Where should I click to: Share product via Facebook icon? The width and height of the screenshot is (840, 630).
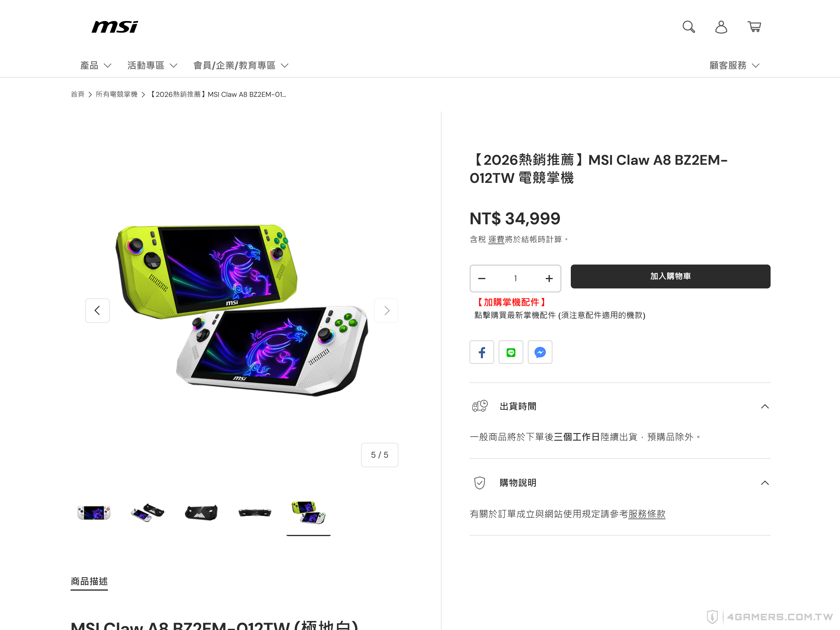(x=482, y=352)
